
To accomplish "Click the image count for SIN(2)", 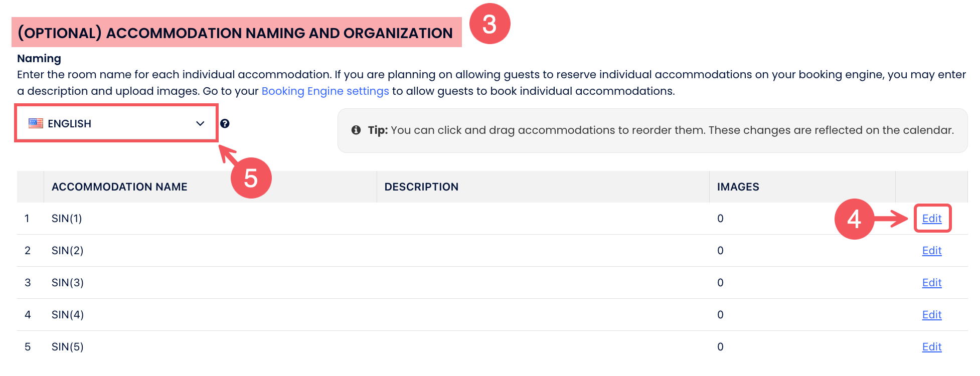I will 720,251.
